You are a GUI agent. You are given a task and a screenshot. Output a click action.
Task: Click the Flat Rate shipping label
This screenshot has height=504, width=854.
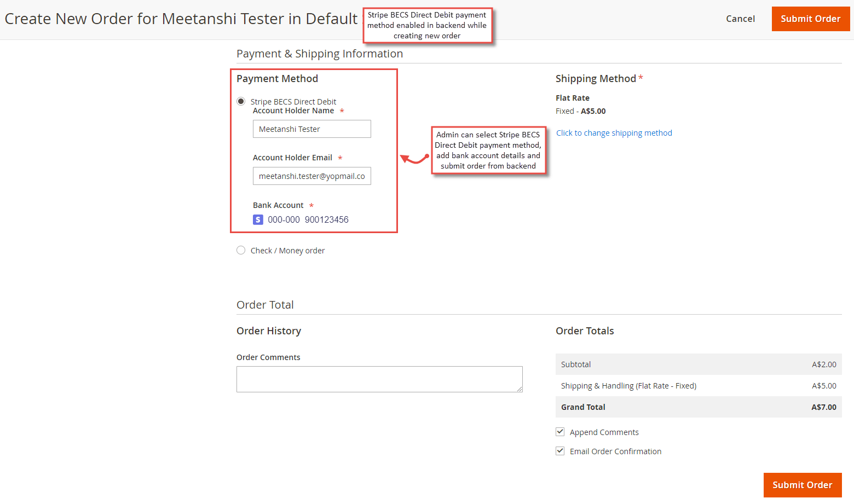572,97
